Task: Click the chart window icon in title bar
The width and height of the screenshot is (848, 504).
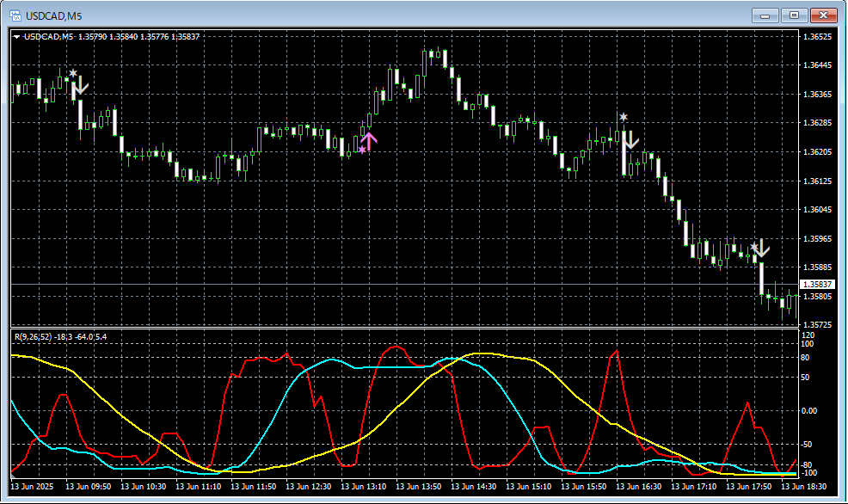Action: tap(15, 15)
